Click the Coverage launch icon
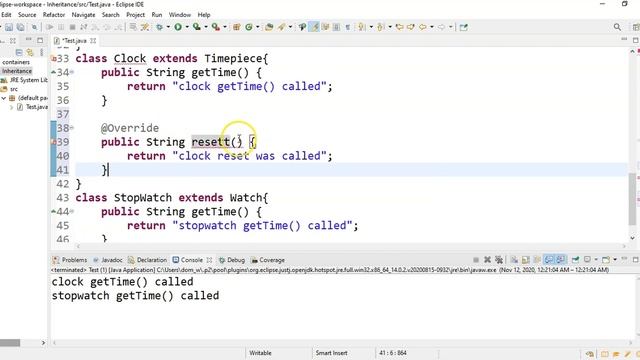Viewport: 640px width, 360px height. 197,27
